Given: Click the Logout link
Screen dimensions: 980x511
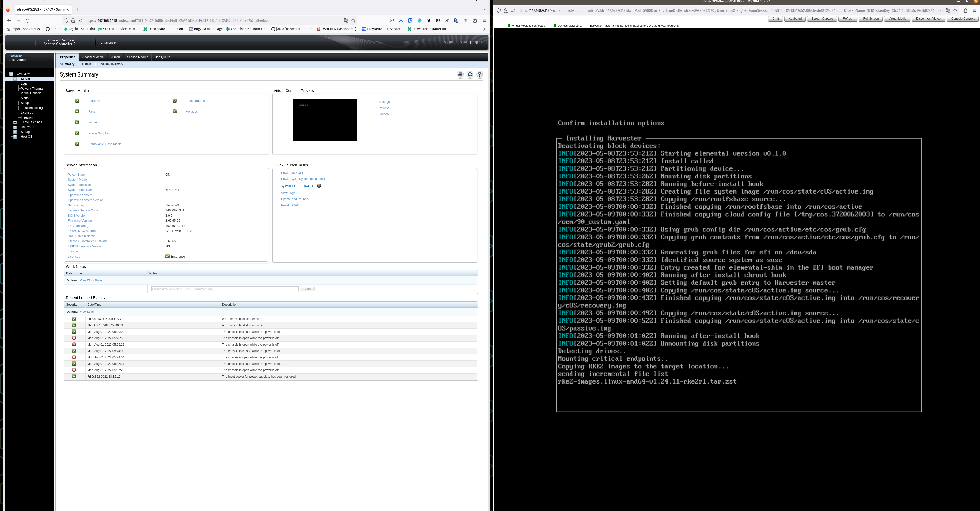Looking at the screenshot, I should click(477, 42).
